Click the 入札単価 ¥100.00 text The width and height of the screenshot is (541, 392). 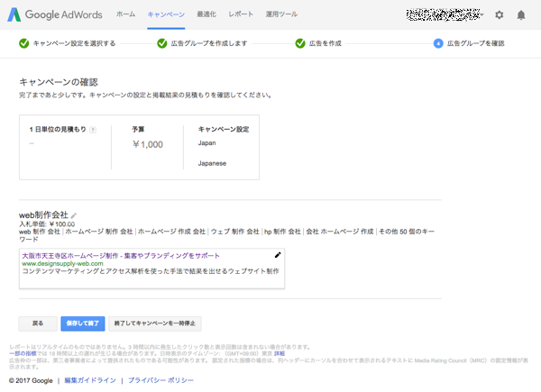47,224
